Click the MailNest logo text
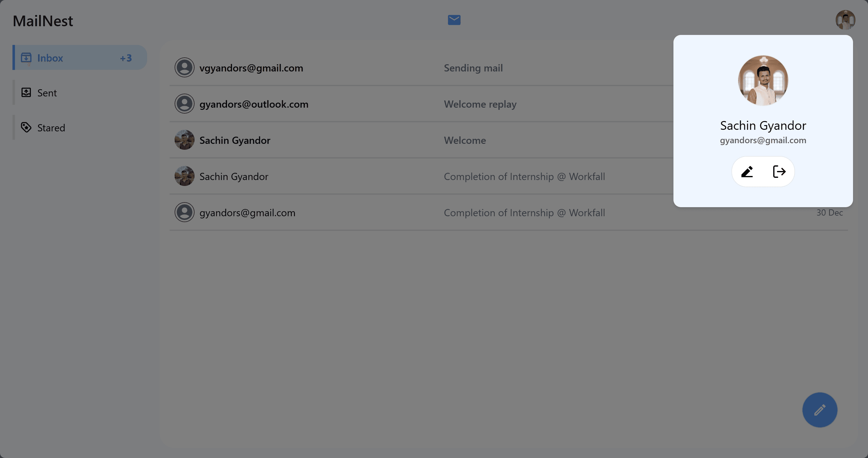Screen dimensions: 868x458 (43, 21)
